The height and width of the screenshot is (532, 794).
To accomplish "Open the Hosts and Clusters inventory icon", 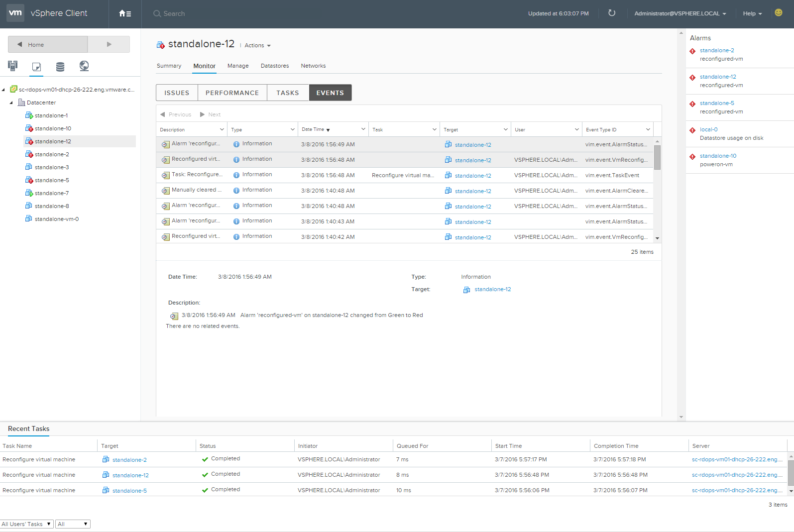I will [13, 66].
